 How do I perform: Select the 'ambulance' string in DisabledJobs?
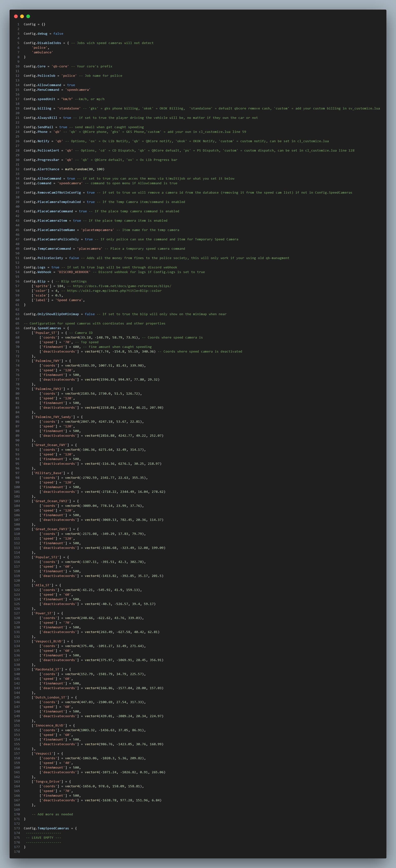(42, 52)
